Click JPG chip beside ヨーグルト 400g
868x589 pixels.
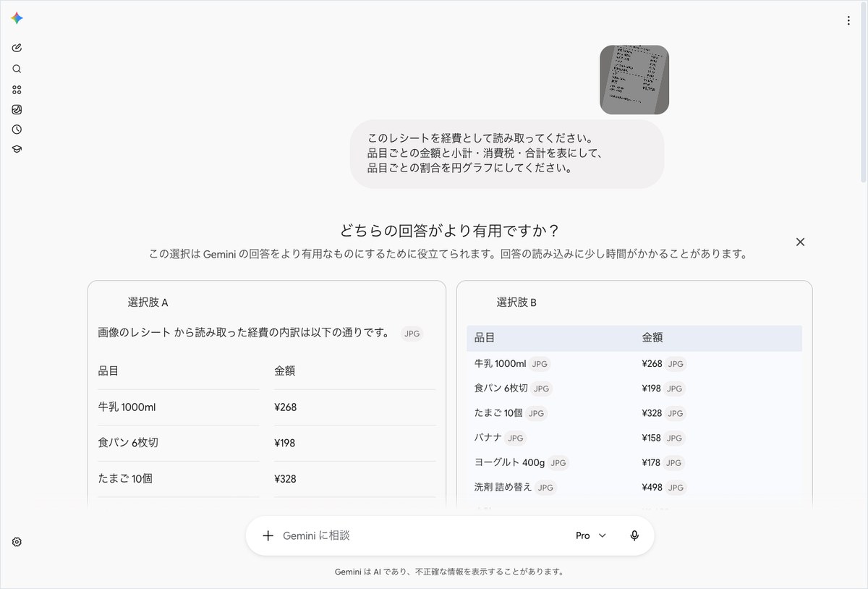click(x=558, y=462)
